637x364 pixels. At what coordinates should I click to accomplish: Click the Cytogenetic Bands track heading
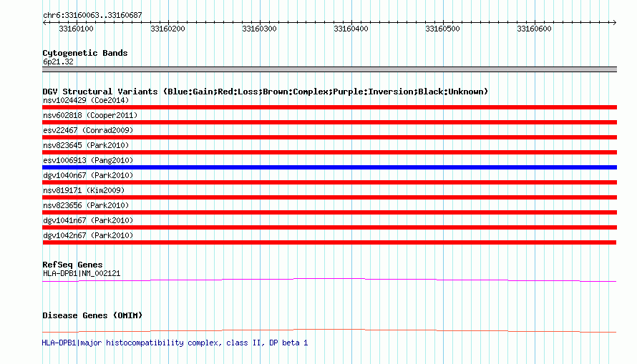pos(85,53)
